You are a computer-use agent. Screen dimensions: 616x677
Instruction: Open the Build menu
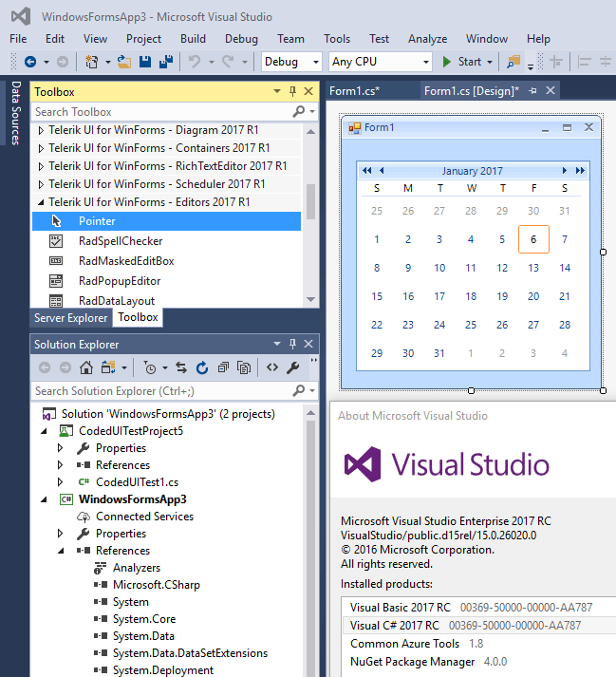[x=193, y=39]
